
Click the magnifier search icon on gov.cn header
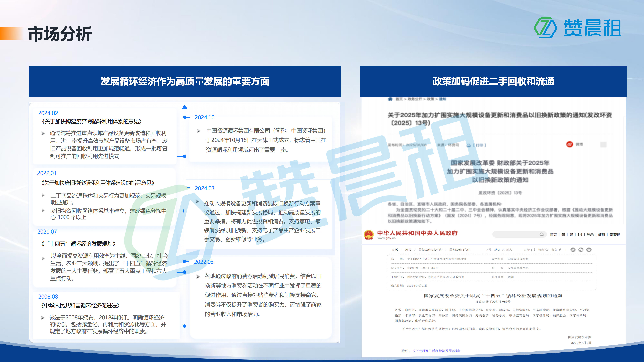tap(541, 234)
